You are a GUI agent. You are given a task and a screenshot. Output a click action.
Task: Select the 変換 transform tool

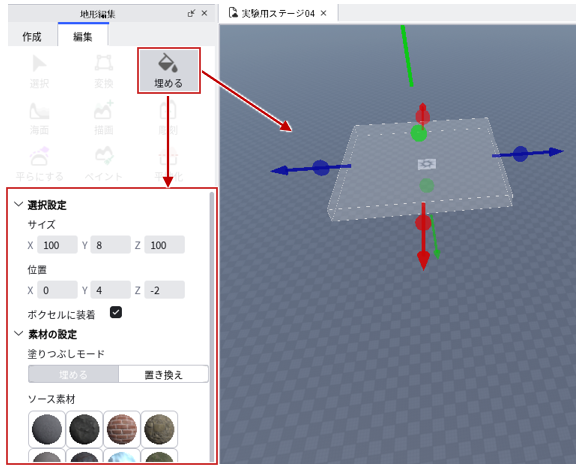(x=104, y=72)
